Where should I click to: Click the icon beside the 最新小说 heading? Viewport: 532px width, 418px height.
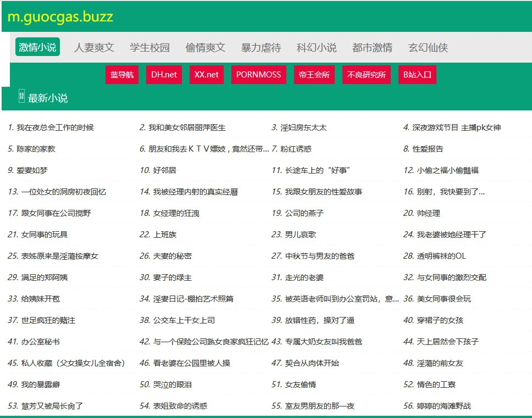(21, 97)
